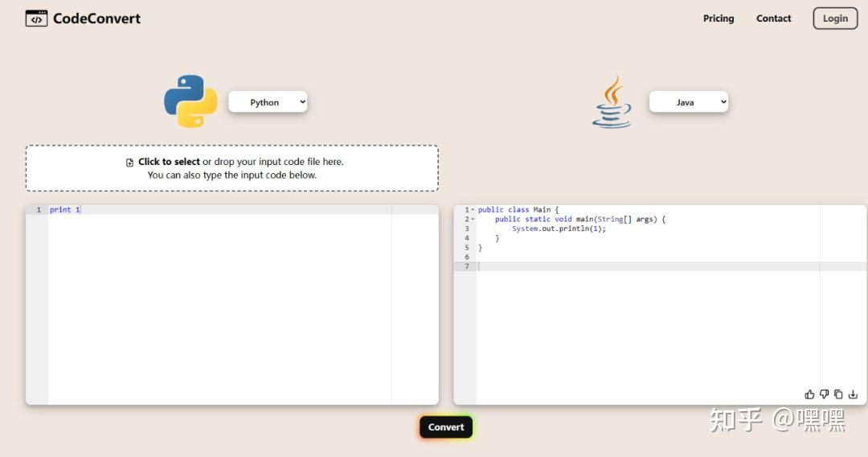Click the file upload icon in drop zone
Viewport: 868px width, 457px height.
click(129, 163)
